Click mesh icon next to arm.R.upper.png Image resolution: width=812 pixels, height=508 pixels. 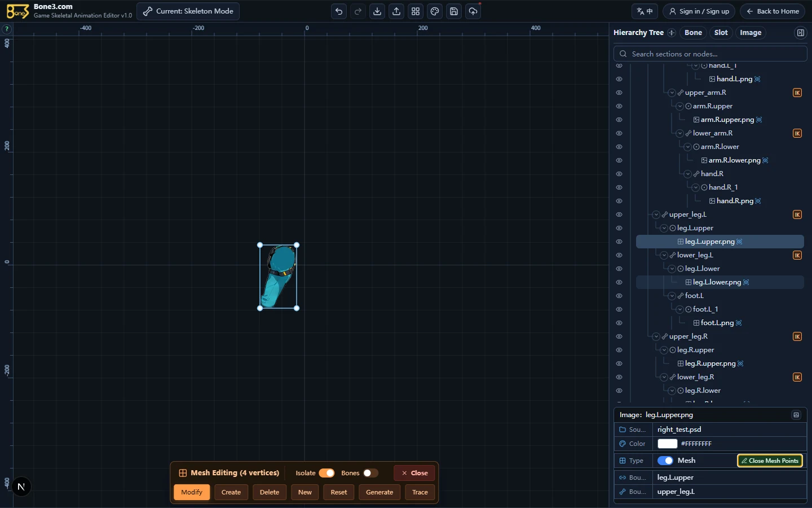[759, 120]
